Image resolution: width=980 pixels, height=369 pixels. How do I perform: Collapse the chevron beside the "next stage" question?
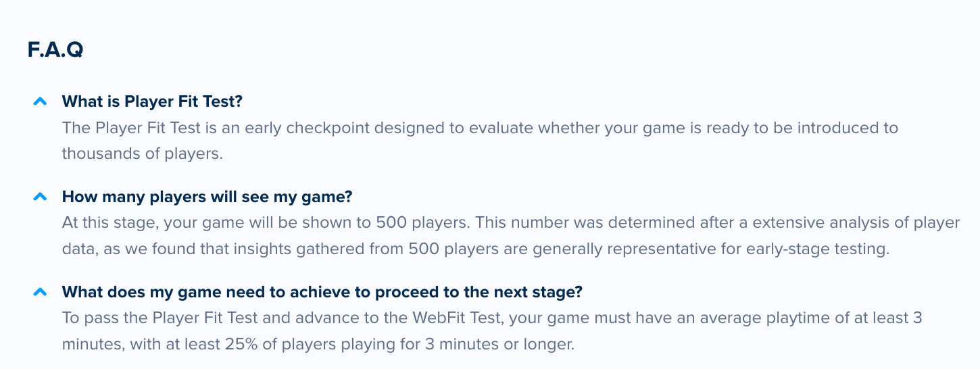click(x=40, y=292)
